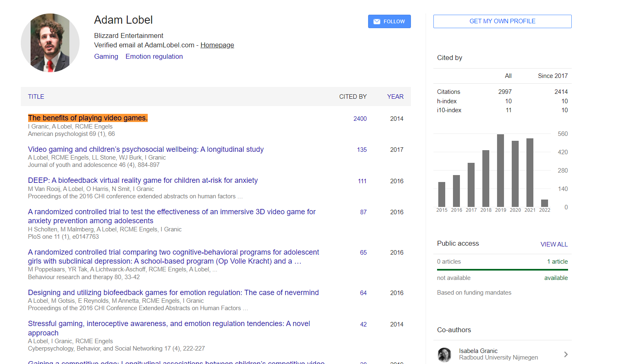The image size is (626, 364).
Task: Open DEEP biofeedback virtual reality game paper
Action: 143,180
